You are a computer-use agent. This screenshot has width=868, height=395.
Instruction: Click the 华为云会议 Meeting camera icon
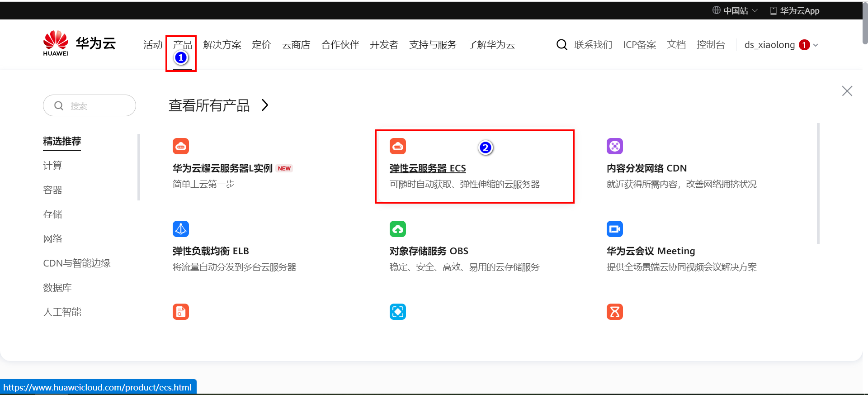pyautogui.click(x=615, y=229)
